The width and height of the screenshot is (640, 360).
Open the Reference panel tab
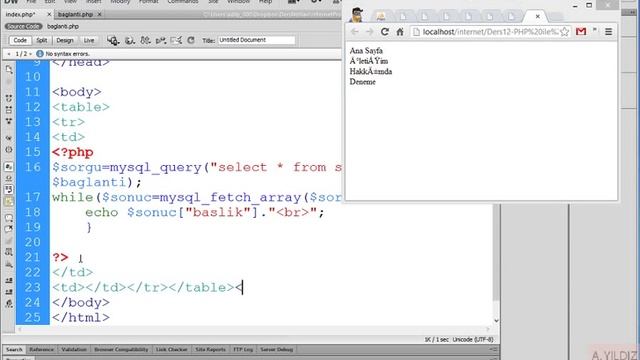(42, 349)
